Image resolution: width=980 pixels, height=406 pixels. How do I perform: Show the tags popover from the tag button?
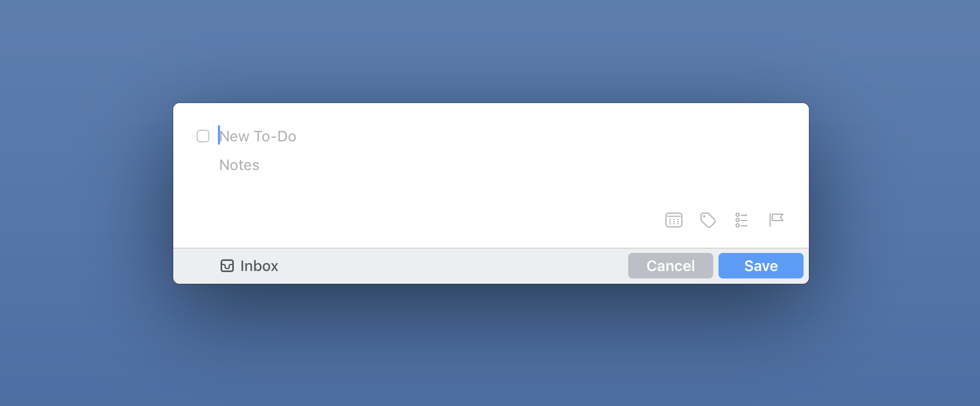tap(708, 220)
